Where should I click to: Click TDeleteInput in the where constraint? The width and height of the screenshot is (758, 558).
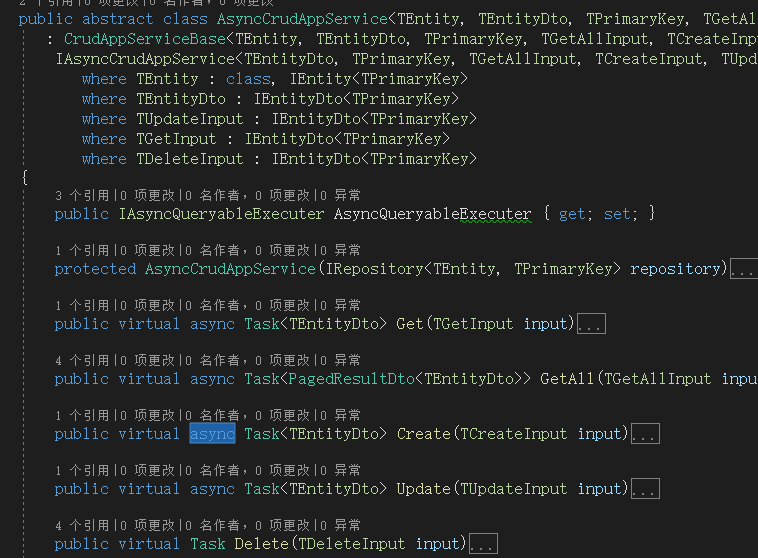click(x=190, y=159)
